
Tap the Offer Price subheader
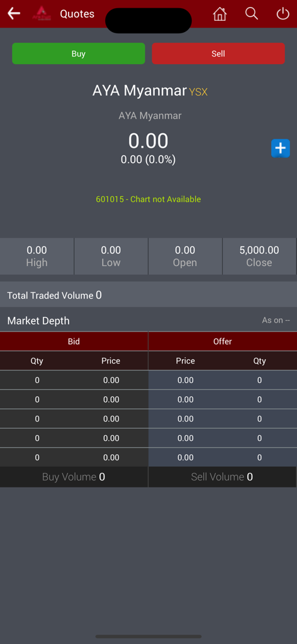coord(185,360)
